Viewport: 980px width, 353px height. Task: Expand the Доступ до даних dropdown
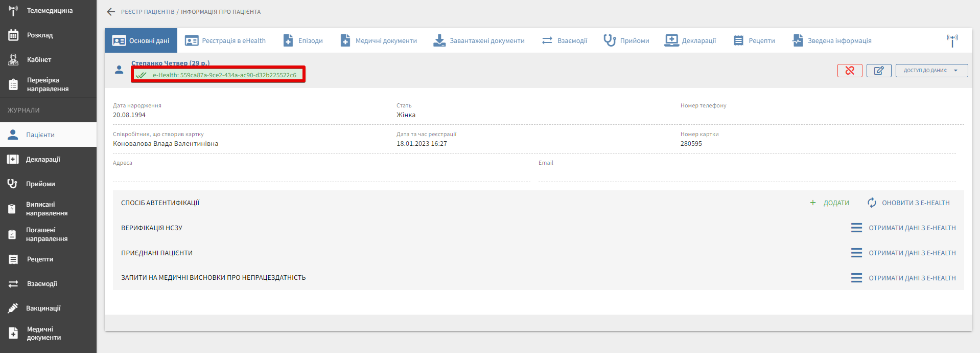pos(931,71)
